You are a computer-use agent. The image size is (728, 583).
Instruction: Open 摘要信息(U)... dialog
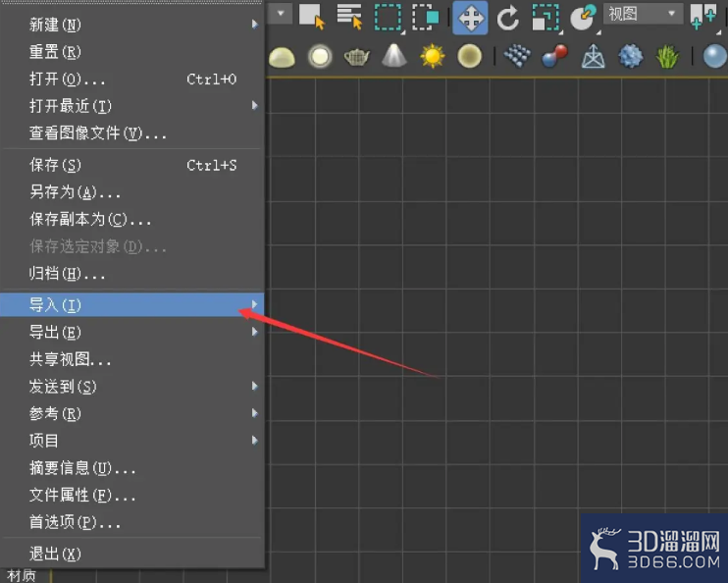point(132,468)
